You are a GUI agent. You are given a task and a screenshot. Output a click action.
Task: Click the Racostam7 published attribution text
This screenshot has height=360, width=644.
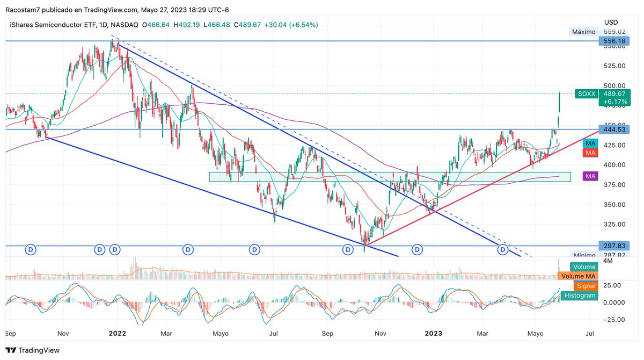click(x=117, y=10)
